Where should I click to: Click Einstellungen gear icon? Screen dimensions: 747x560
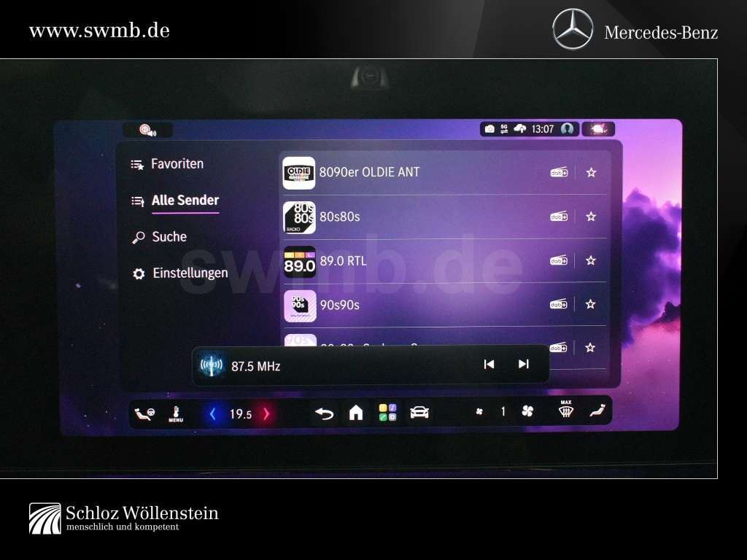[139, 274]
